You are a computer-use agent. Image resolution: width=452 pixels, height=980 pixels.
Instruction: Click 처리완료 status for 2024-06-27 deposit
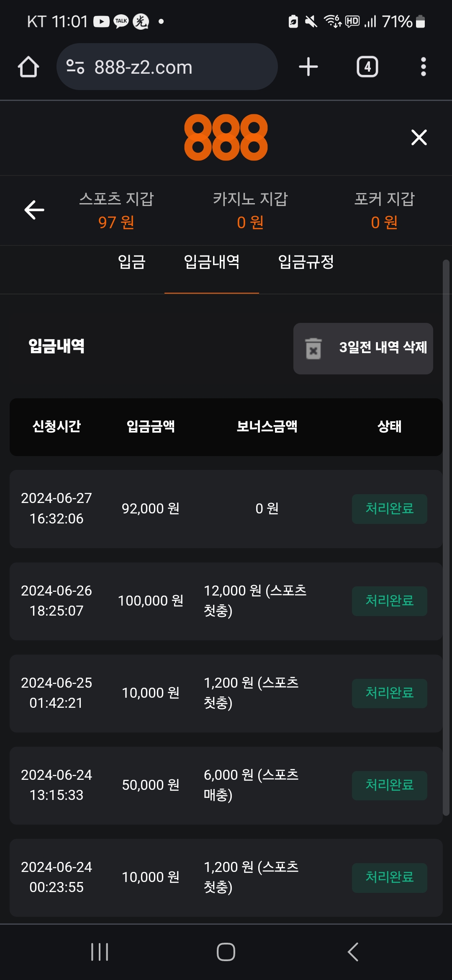point(389,509)
